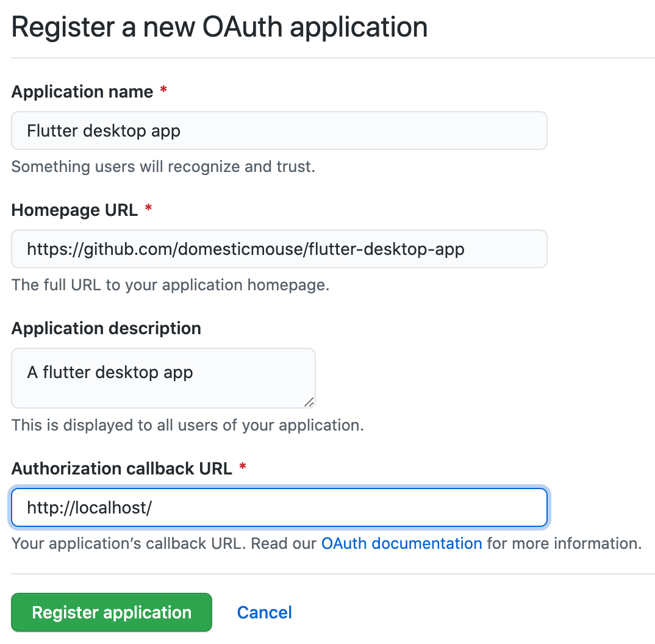Select the Homepage URL input field

(x=279, y=248)
